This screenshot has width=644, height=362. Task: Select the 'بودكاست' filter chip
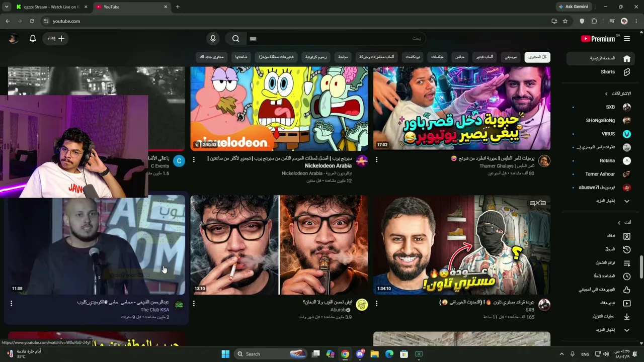tap(413, 57)
